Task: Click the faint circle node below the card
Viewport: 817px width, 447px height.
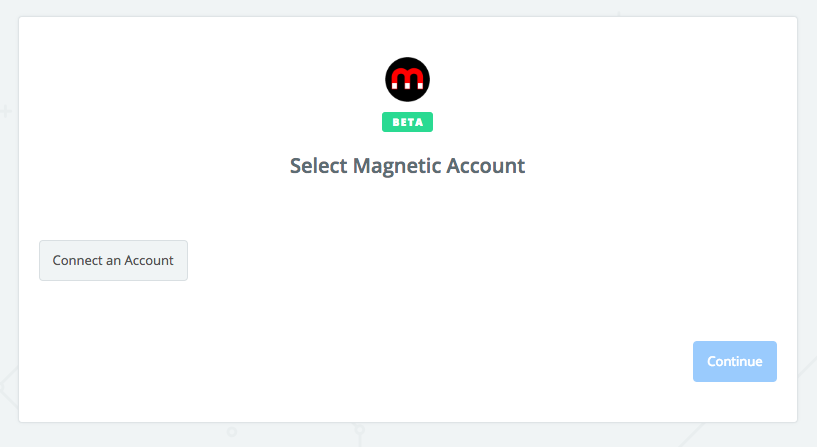Action: coord(232,432)
